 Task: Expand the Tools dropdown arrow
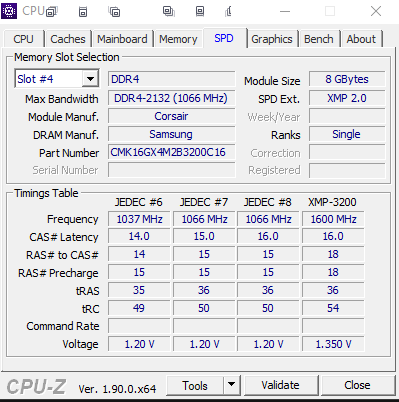coord(231,385)
